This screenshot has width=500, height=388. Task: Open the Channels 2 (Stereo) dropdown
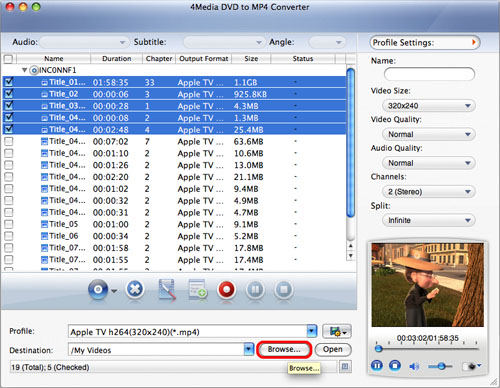point(428,192)
